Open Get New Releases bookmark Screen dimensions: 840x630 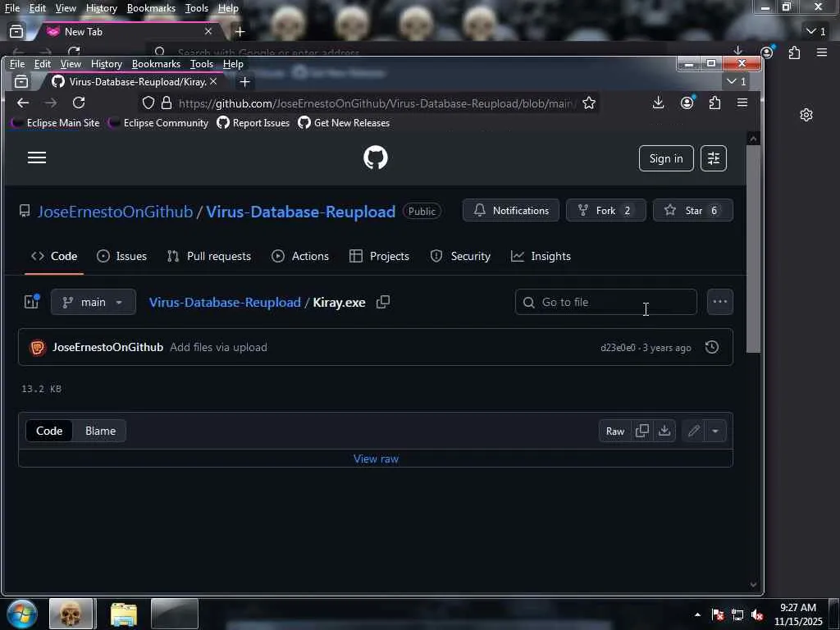point(344,123)
